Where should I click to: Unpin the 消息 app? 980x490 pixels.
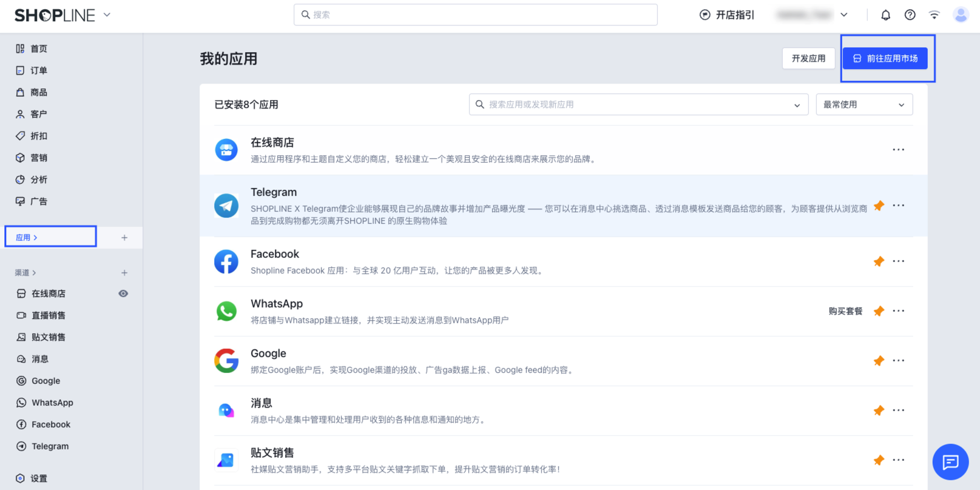point(879,411)
